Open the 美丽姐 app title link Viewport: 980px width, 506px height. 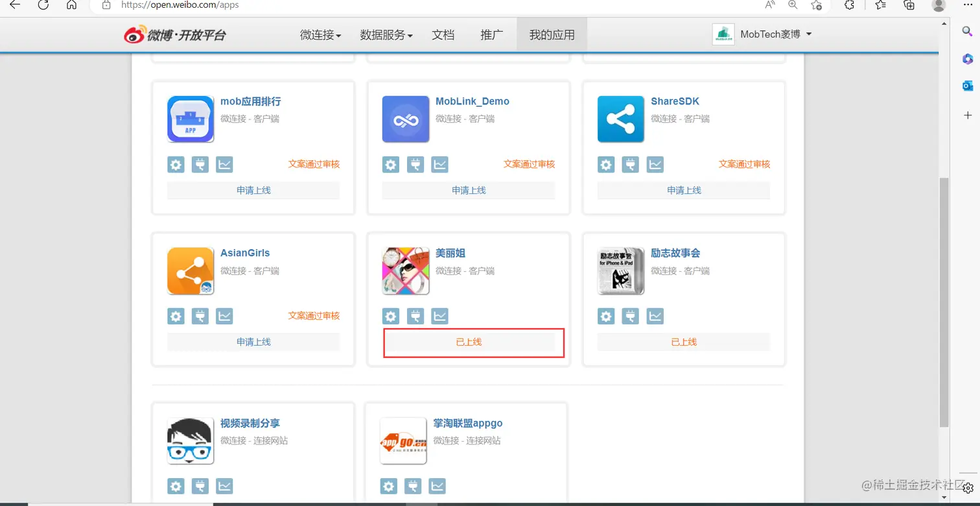[x=450, y=253]
